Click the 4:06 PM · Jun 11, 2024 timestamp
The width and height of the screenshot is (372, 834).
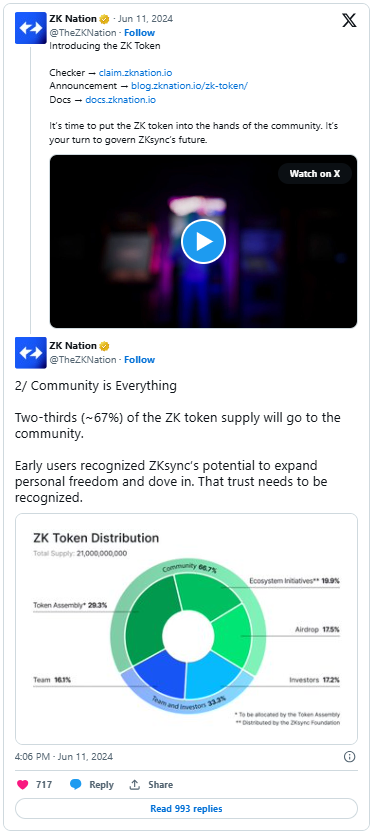click(64, 756)
